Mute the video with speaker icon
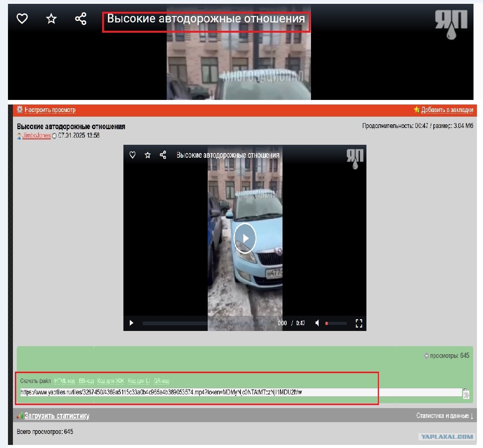483x448 pixels. coord(317,323)
